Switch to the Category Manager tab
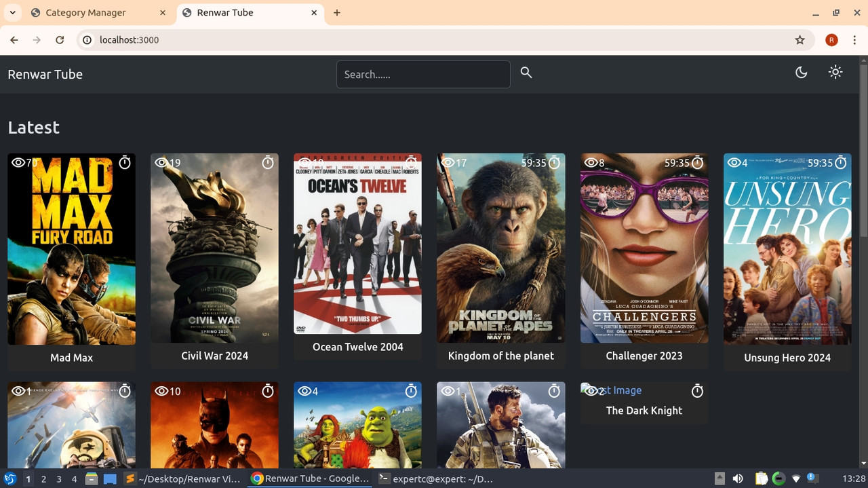 coord(85,13)
